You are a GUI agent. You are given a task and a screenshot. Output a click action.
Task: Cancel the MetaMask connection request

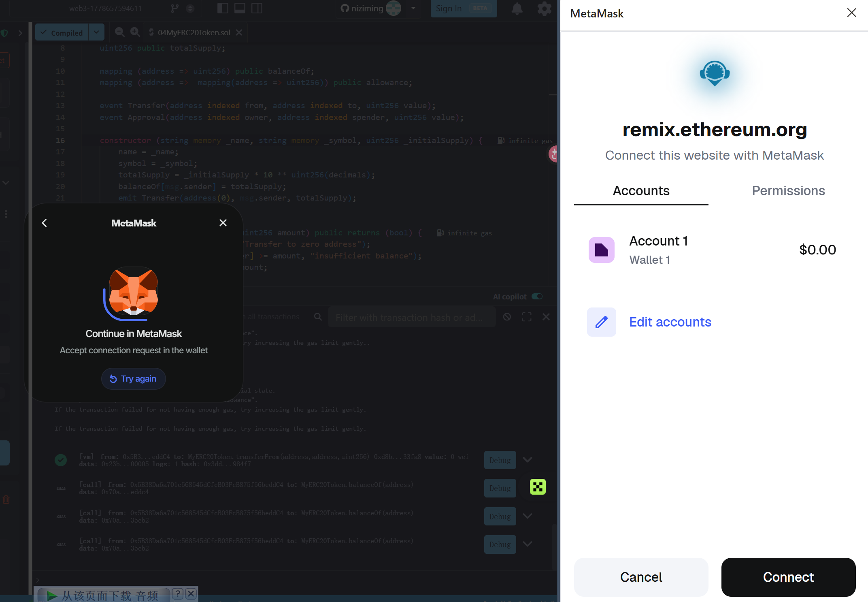(641, 577)
